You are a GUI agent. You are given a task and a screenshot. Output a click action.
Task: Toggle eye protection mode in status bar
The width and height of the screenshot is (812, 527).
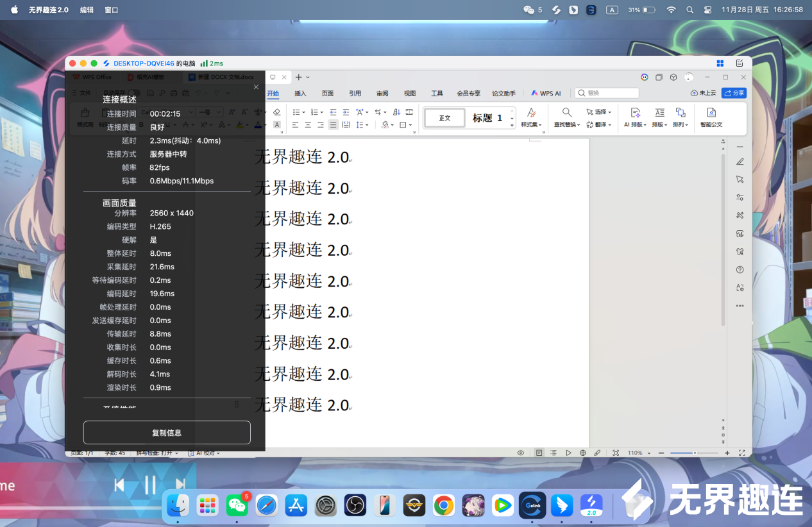tap(521, 453)
